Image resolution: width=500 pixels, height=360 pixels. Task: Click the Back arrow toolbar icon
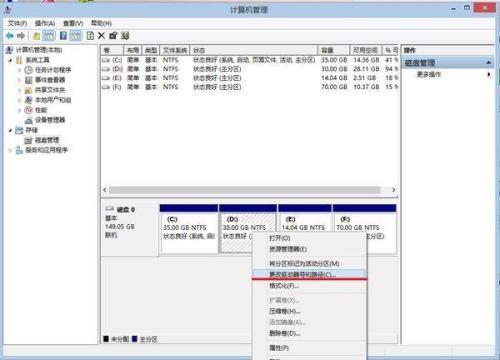[10, 36]
